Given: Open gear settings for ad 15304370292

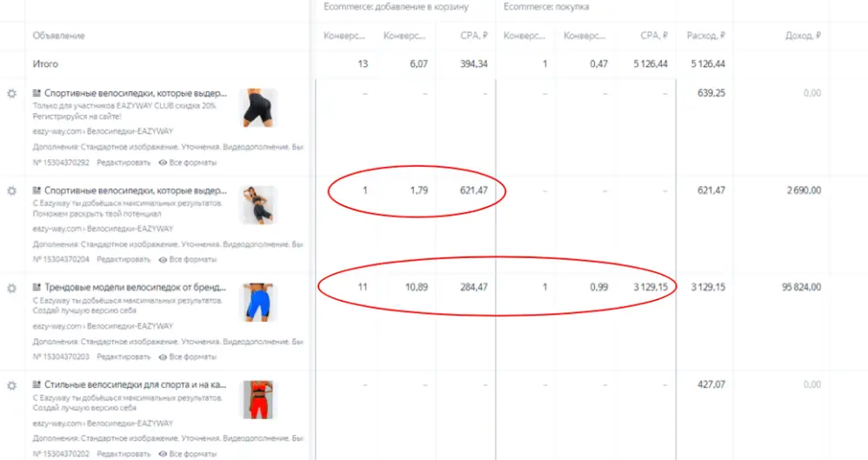Looking at the screenshot, I should [11, 93].
